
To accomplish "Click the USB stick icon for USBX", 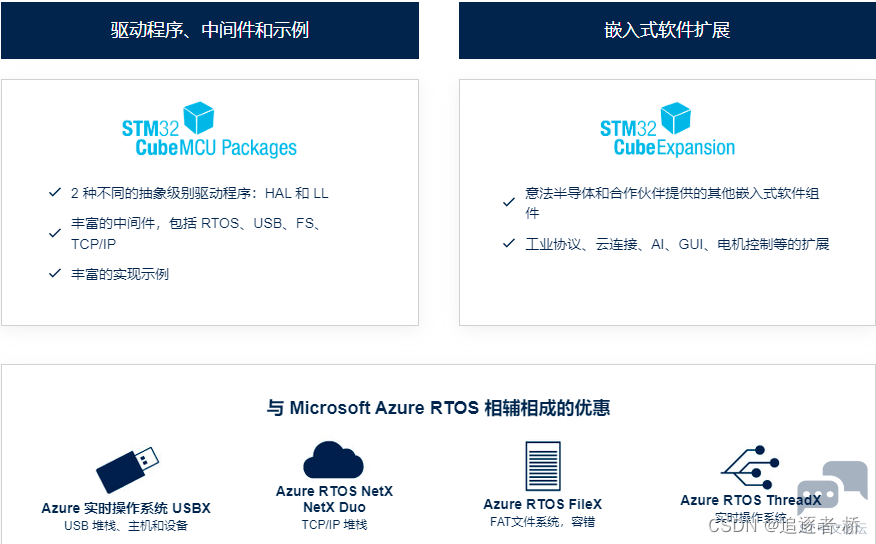I will tap(127, 469).
